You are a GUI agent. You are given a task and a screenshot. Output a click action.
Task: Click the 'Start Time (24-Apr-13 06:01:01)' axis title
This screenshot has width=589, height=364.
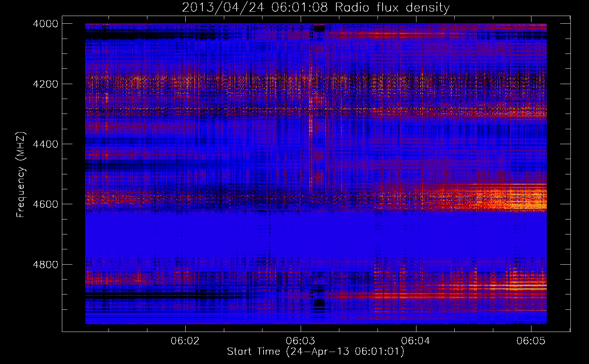tap(316, 352)
